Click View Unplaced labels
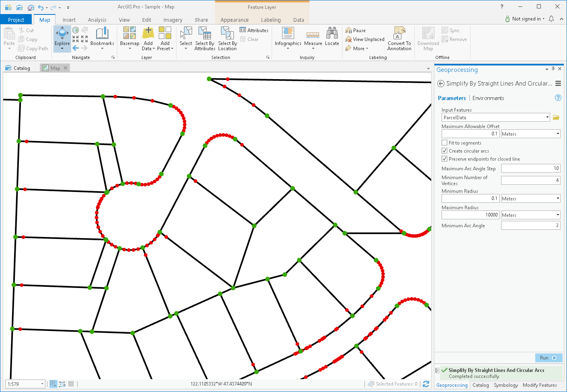The image size is (567, 392). click(365, 39)
